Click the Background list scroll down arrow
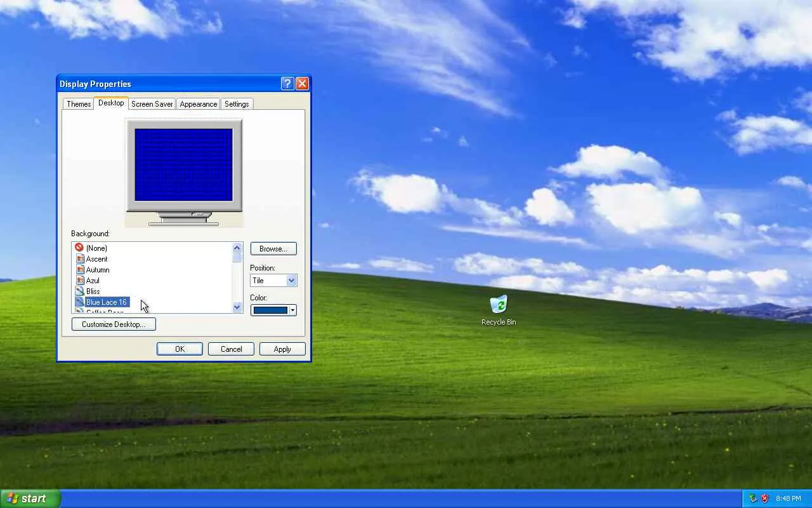 pyautogui.click(x=237, y=307)
